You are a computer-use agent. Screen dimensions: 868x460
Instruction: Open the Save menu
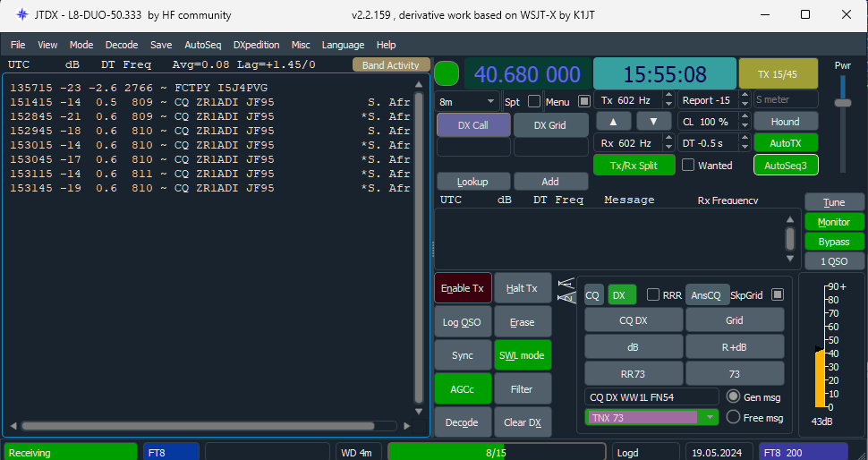click(161, 45)
